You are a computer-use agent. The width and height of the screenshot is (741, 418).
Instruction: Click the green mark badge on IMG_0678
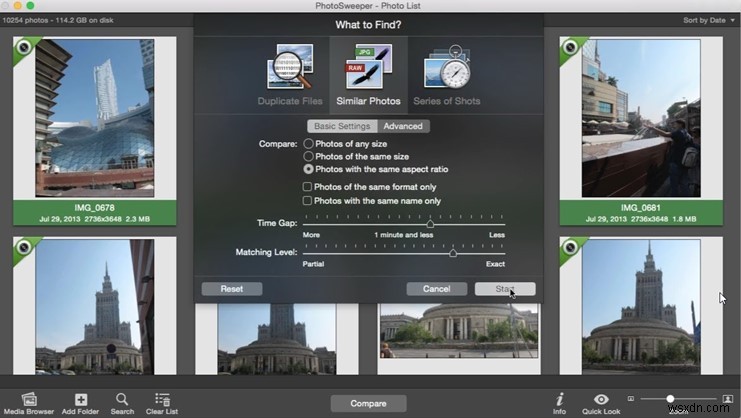click(23, 47)
